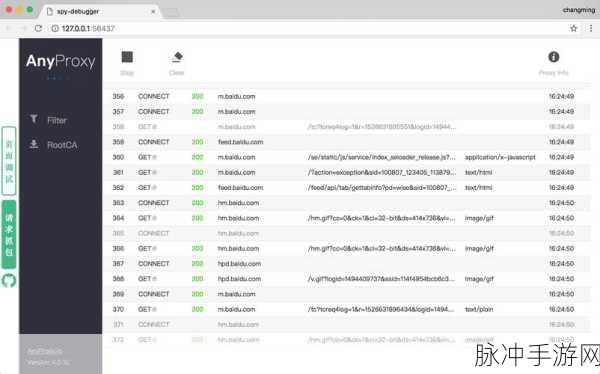Open the GitHub icon on left edge

click(x=9, y=281)
